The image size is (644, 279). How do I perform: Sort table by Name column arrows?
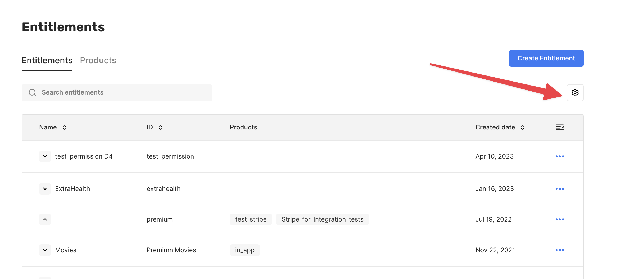[x=64, y=127]
